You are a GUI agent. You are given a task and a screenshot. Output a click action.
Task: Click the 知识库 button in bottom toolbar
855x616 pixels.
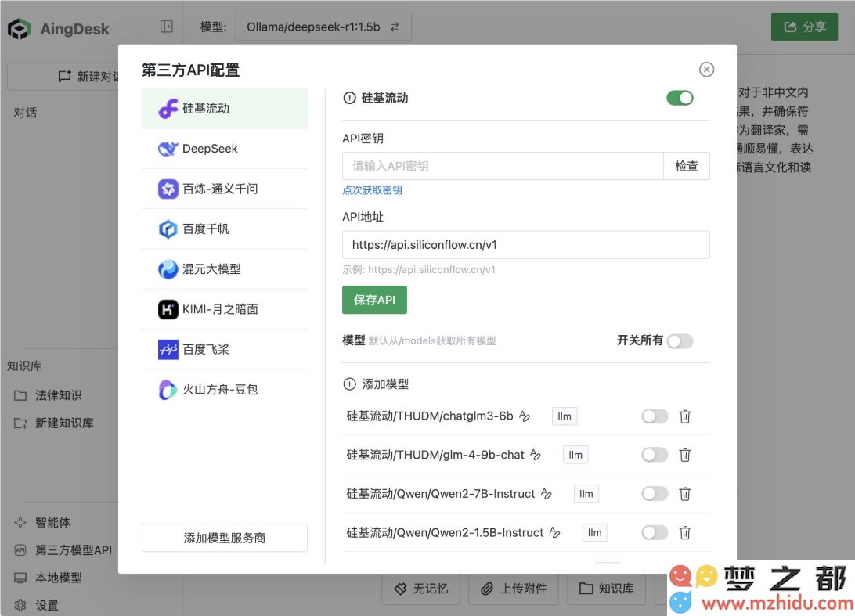pyautogui.click(x=606, y=589)
